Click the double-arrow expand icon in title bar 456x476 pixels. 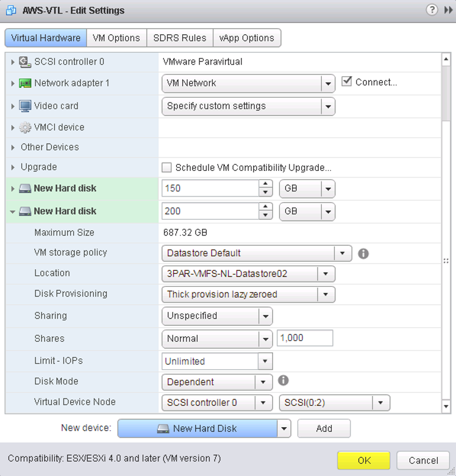coord(449,10)
